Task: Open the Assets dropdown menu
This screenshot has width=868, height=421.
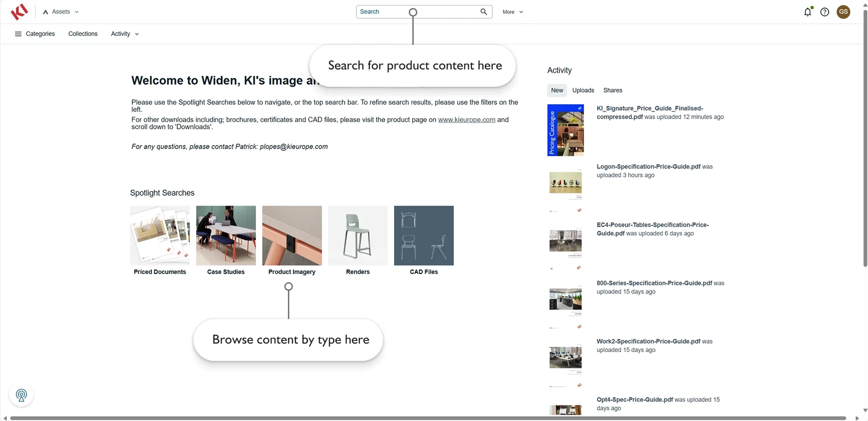Action: click(x=61, y=12)
